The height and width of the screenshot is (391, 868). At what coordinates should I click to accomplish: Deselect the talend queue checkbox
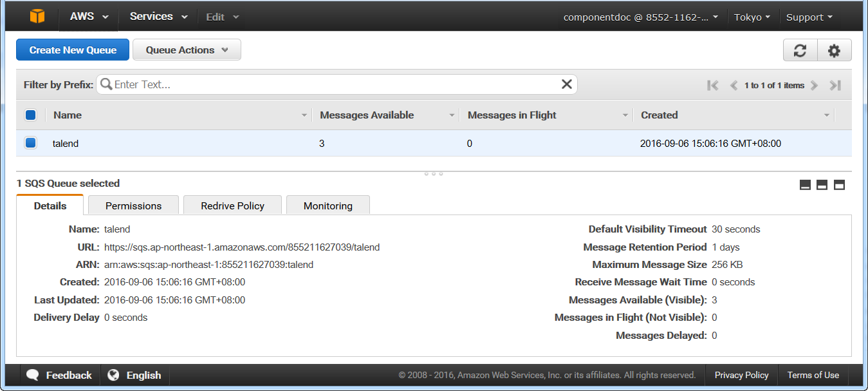point(30,143)
